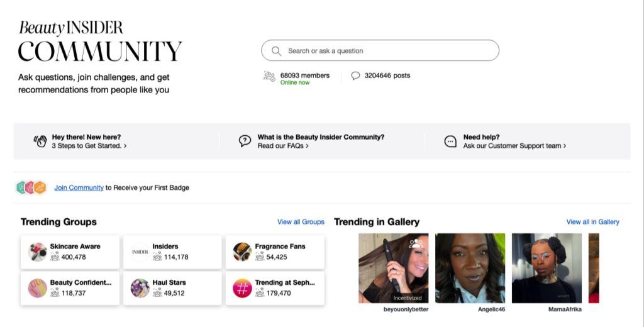Click the badge hexagons icon

[x=31, y=187]
